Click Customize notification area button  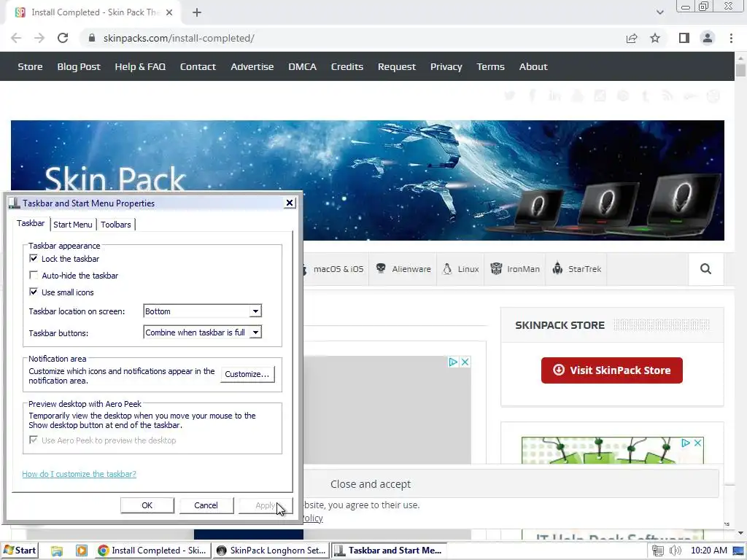click(247, 374)
